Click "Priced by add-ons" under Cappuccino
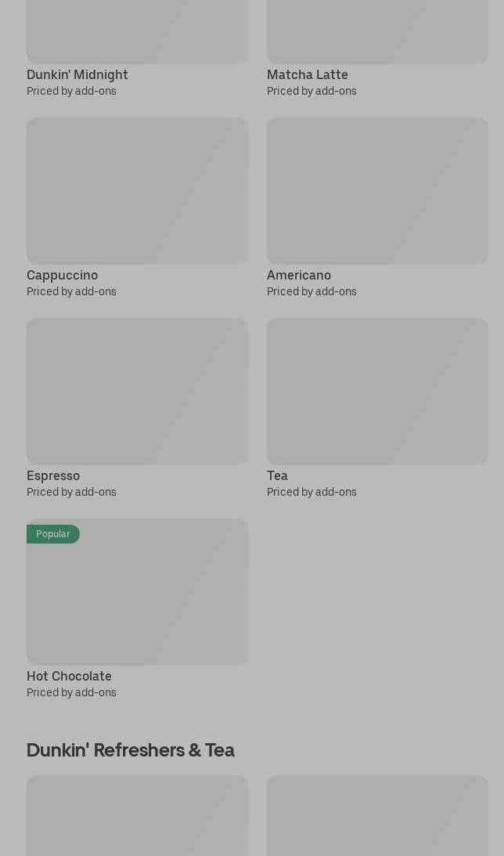 [x=71, y=291]
